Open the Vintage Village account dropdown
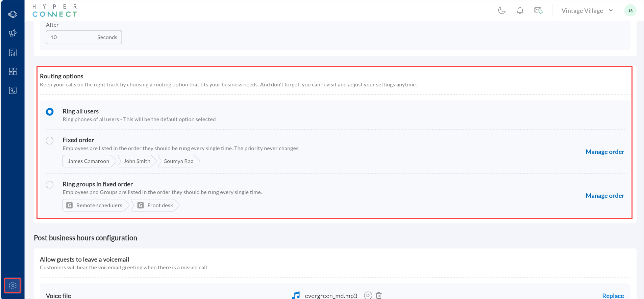Screen dimensions: 644x299 (x=587, y=10)
